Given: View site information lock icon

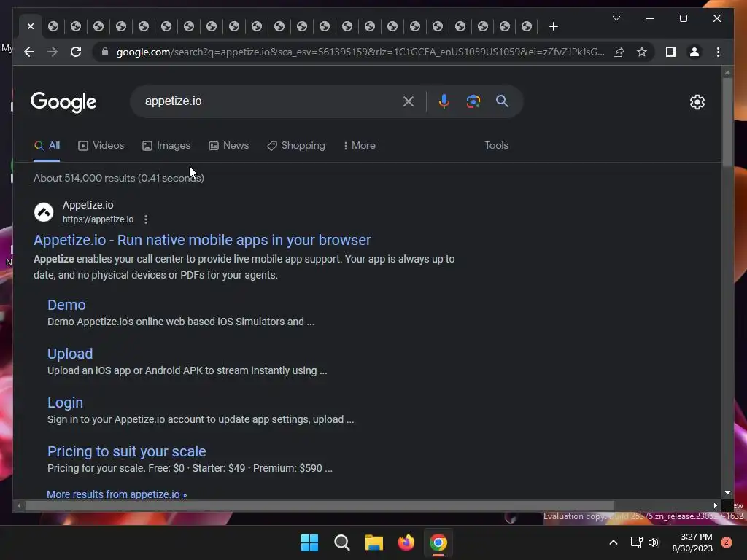Looking at the screenshot, I should click(105, 52).
